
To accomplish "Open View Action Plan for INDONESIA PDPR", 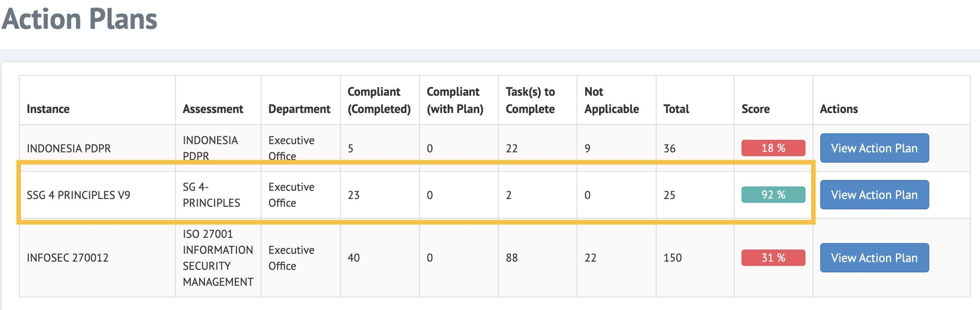I will click(x=874, y=148).
